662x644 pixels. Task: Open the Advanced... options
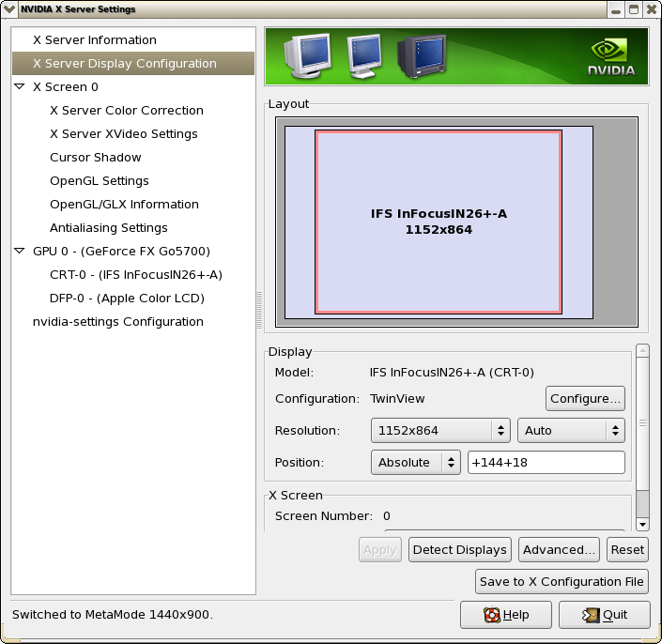pyautogui.click(x=560, y=549)
